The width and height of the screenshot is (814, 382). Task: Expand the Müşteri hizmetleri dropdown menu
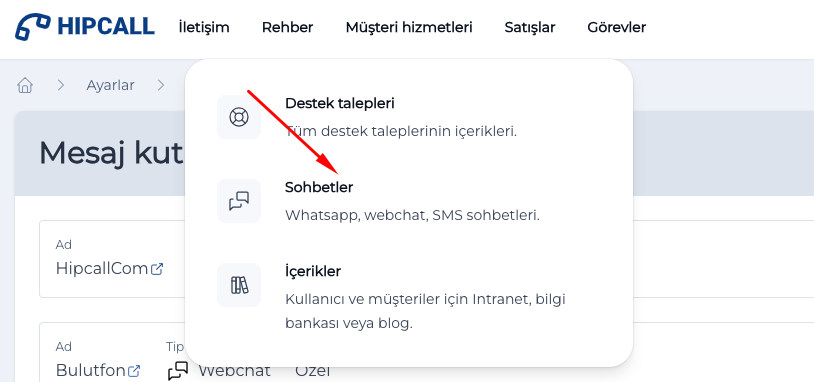[409, 27]
